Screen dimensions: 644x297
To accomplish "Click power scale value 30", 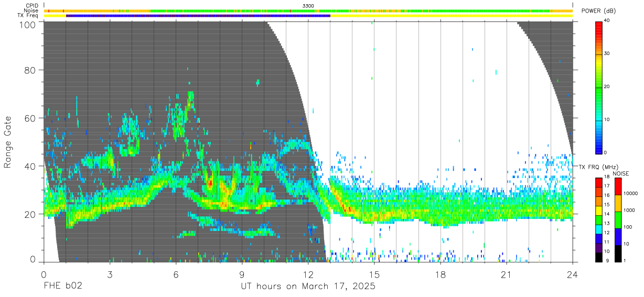I will (608, 53).
